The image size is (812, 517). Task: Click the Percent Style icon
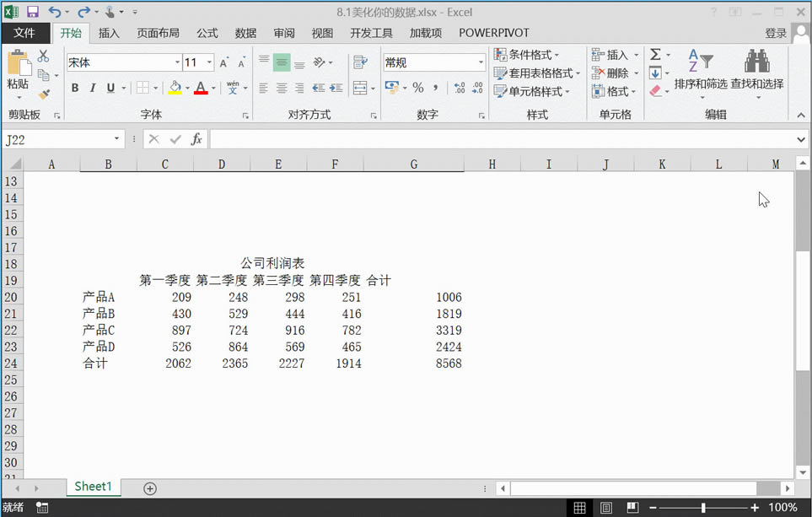[417, 88]
